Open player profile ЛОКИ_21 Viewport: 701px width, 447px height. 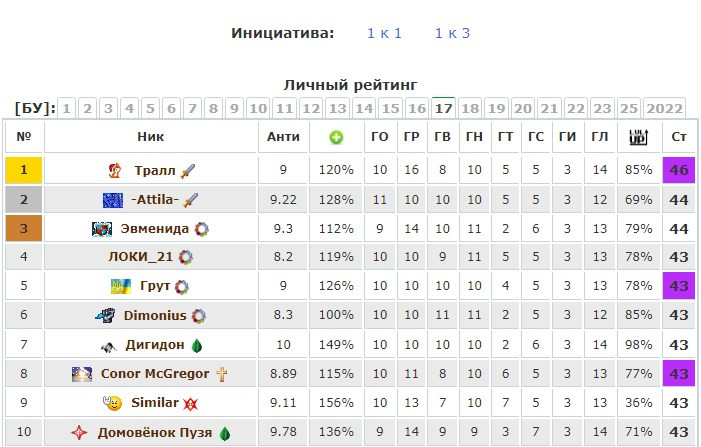[140, 257]
